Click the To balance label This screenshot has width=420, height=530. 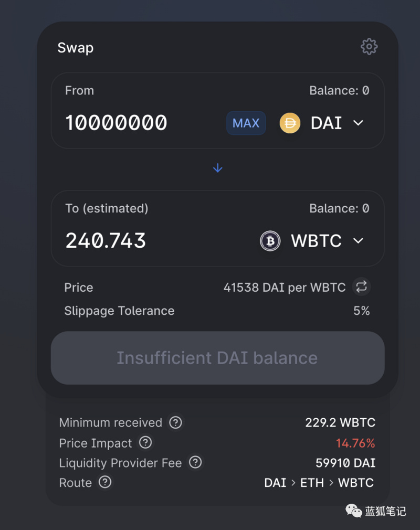(x=339, y=208)
